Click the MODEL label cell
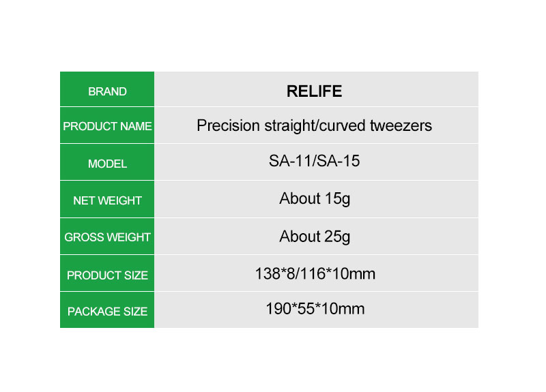The width and height of the screenshot is (546, 392). coord(107,162)
